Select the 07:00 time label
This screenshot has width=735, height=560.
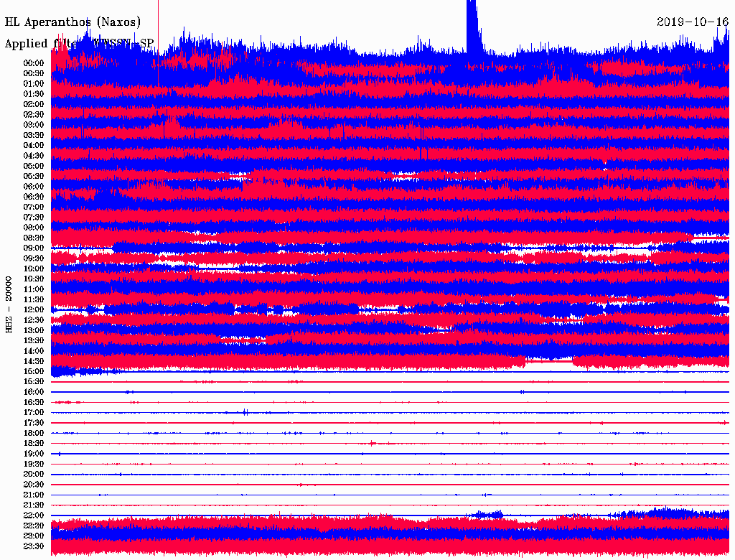(34, 207)
